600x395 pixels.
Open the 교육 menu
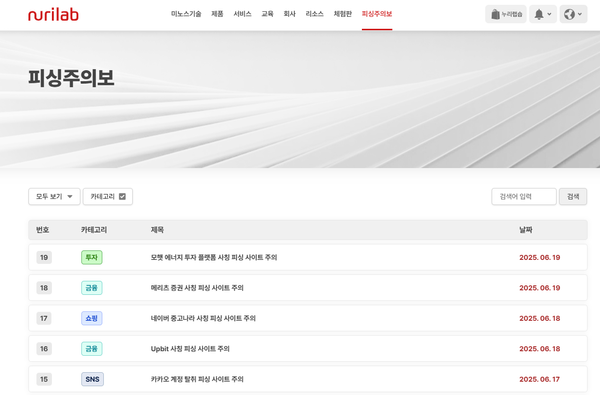(x=267, y=14)
